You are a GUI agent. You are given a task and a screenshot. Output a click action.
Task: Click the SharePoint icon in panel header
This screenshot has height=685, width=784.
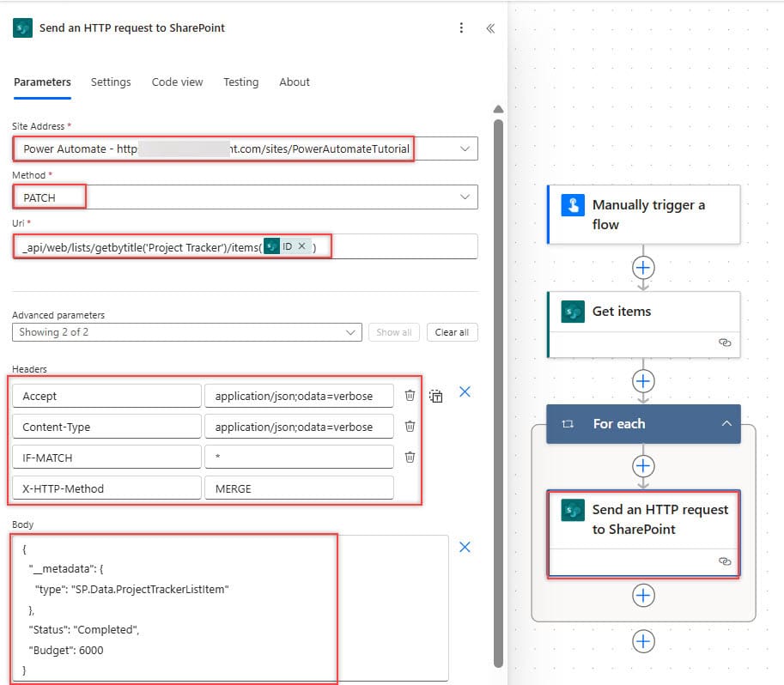click(x=22, y=28)
